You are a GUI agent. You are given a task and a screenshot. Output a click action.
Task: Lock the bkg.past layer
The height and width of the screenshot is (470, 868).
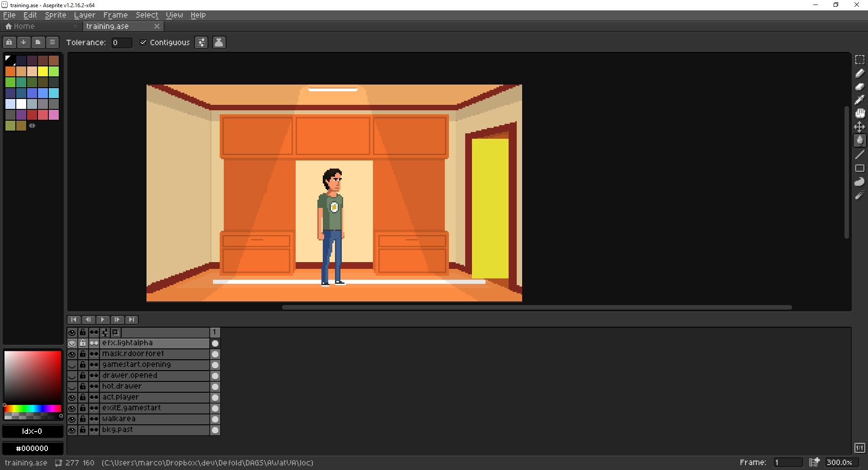click(83, 430)
